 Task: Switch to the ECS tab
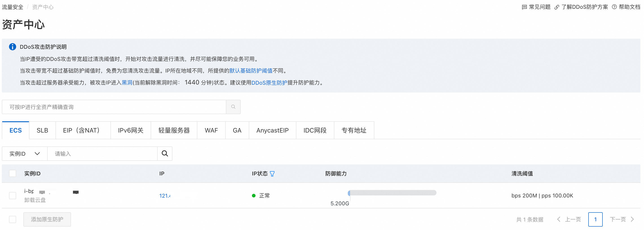pyautogui.click(x=15, y=130)
